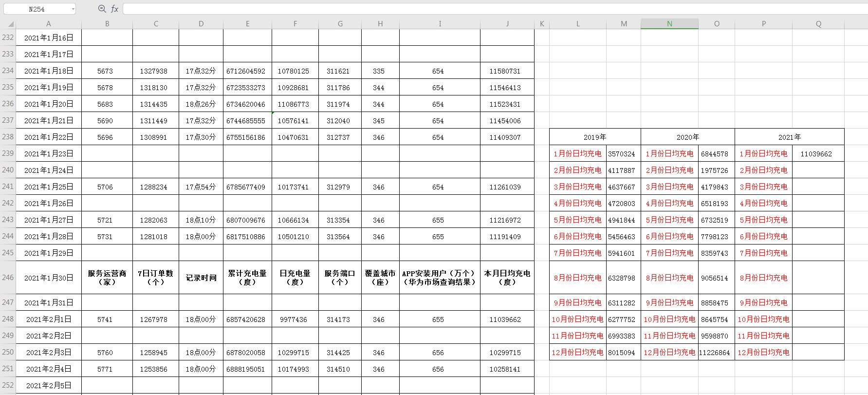Screen dimensions: 868x395
Task: Click the value 10780125
Action: point(294,71)
